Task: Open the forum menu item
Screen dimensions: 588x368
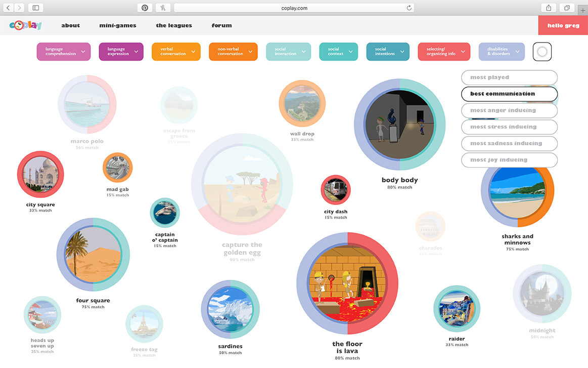Action: pos(221,25)
